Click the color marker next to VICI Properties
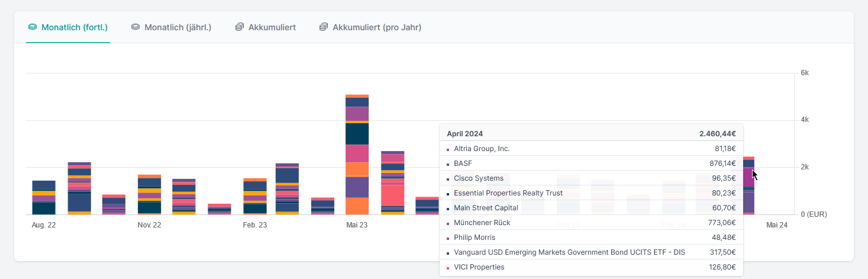Viewport: 868px width, 279px height. [x=448, y=268]
